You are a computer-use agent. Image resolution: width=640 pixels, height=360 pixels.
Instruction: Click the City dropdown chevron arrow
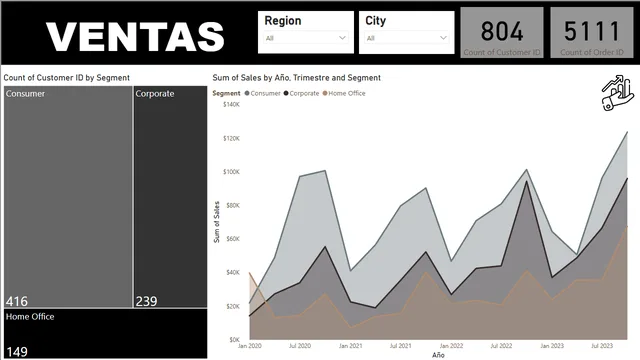443,38
